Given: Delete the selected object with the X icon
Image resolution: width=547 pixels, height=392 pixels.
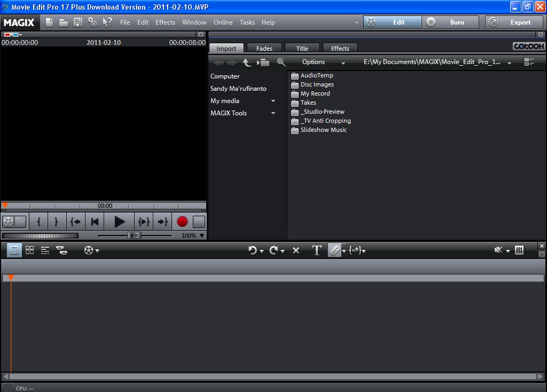Looking at the screenshot, I should point(296,250).
